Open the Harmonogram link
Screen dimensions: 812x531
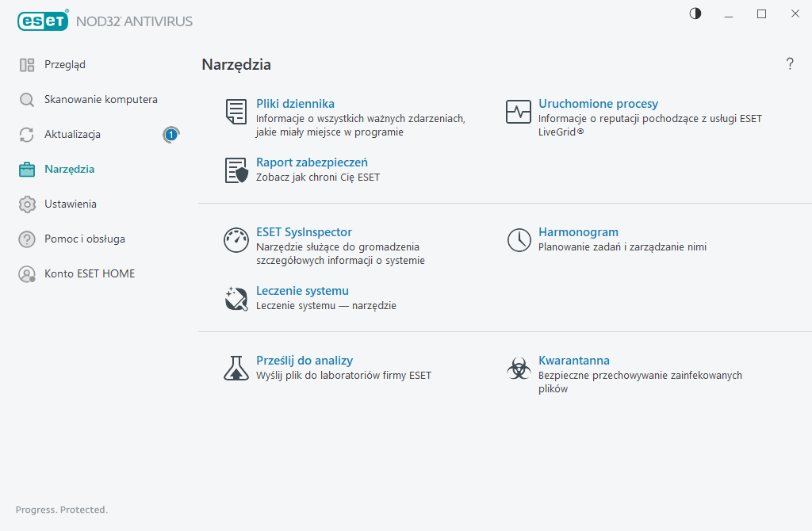(x=578, y=232)
